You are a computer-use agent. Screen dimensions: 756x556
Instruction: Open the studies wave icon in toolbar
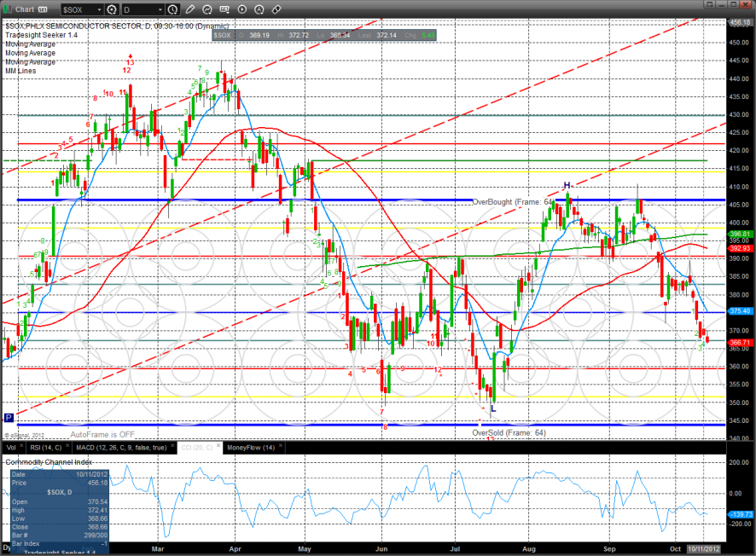click(207, 9)
